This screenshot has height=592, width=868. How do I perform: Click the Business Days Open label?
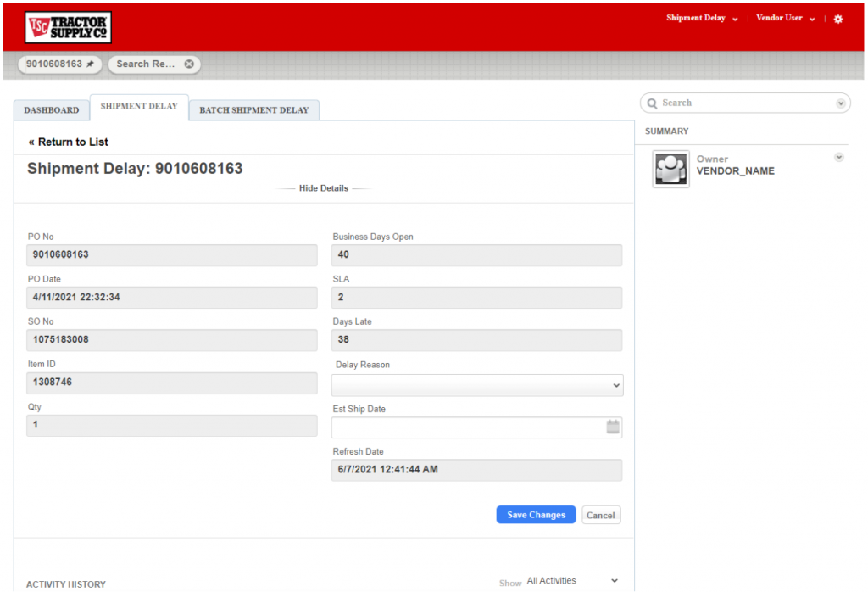[x=373, y=237]
